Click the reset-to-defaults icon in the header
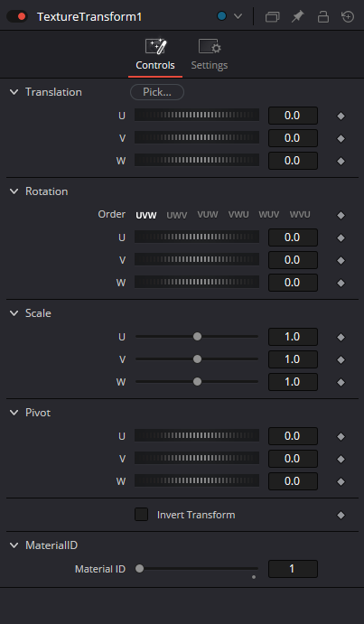This screenshot has height=624, width=364. pos(348,17)
